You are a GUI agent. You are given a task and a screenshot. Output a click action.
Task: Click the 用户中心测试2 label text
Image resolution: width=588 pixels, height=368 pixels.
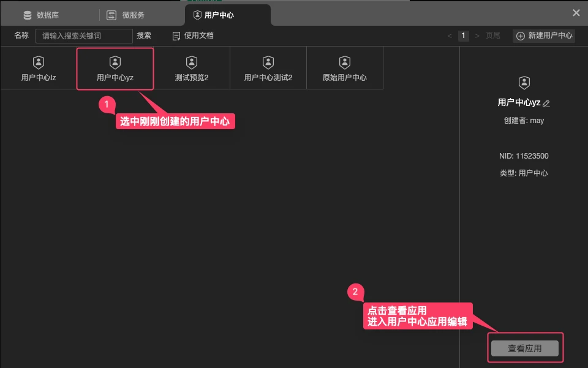(x=268, y=78)
